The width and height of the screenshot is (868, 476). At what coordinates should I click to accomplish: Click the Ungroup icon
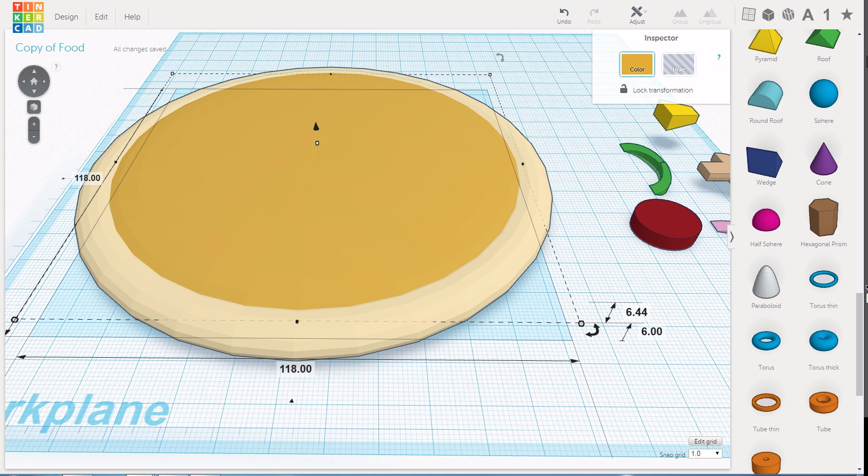click(710, 15)
